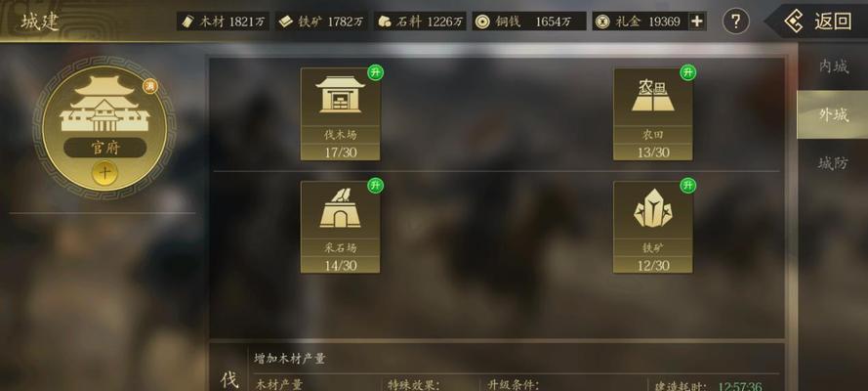
Task: Open the 官府 government office emblem
Action: [x=104, y=128]
